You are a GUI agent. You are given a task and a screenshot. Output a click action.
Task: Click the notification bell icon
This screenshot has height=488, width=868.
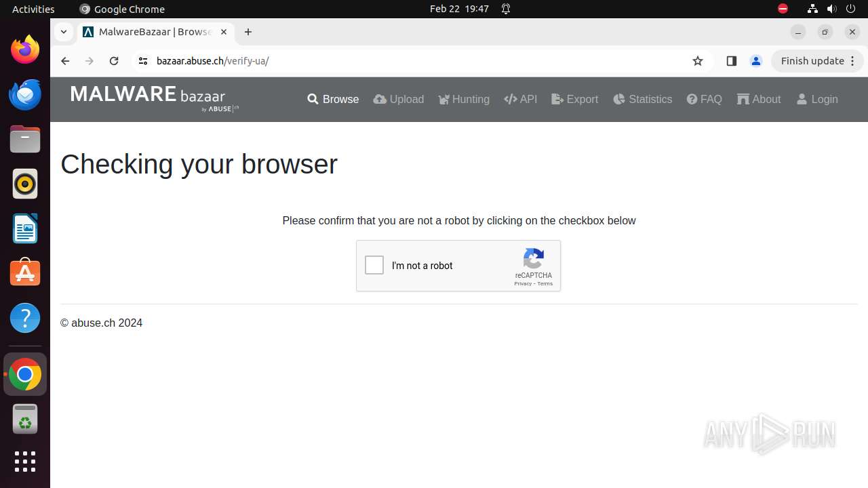[506, 9]
